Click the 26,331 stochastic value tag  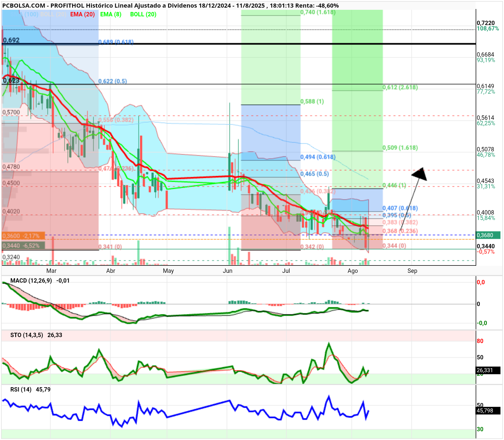[488, 370]
